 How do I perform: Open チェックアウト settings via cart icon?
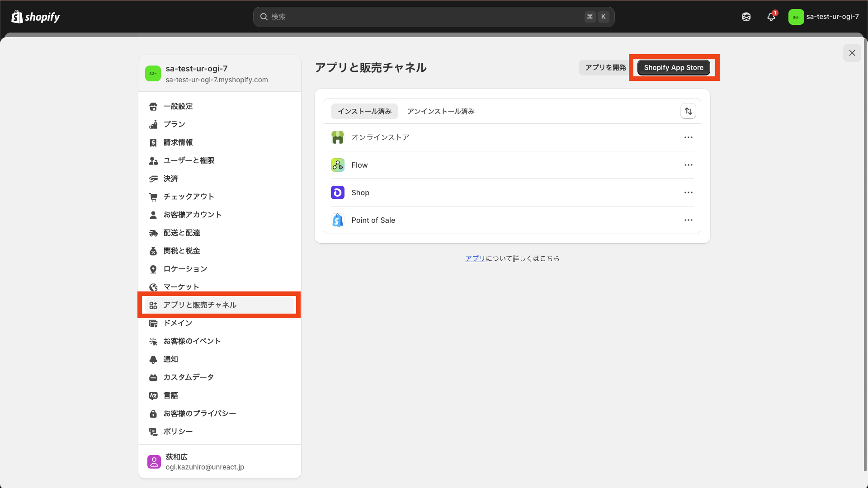(188, 197)
